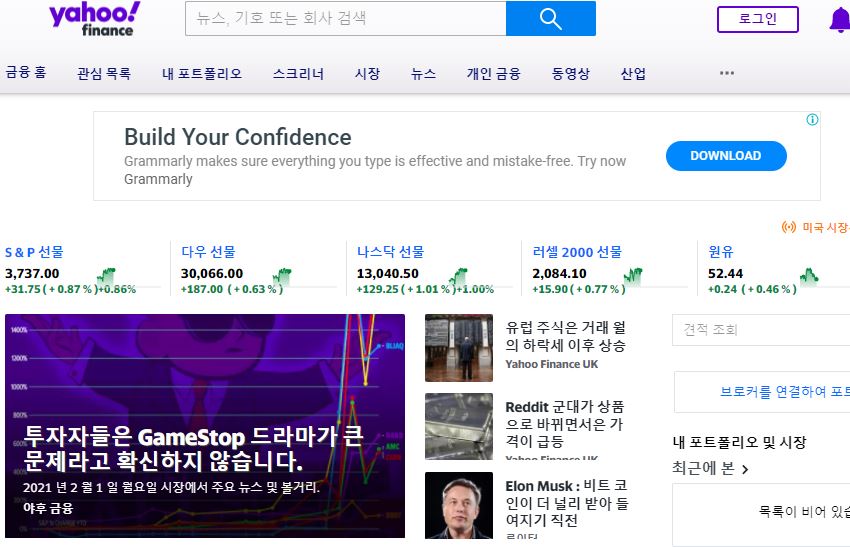This screenshot has width=850, height=547.
Task: Open 내 포트폴리오 navigation item
Action: (202, 73)
